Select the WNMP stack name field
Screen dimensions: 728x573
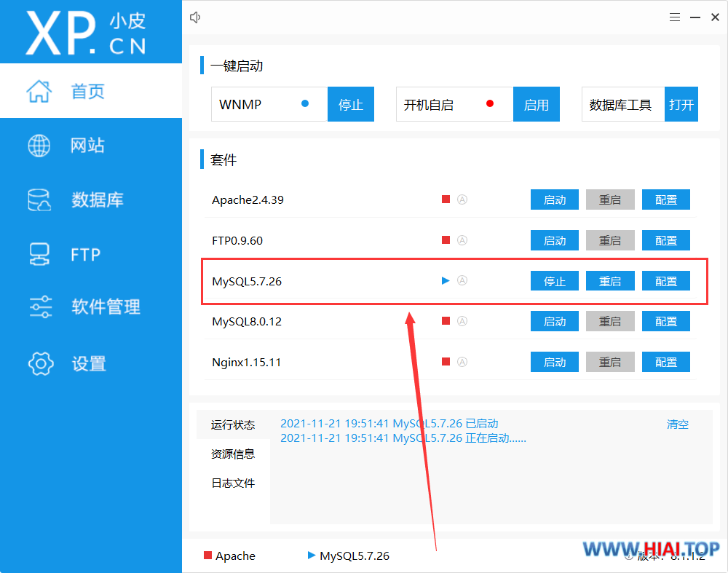tap(269, 104)
